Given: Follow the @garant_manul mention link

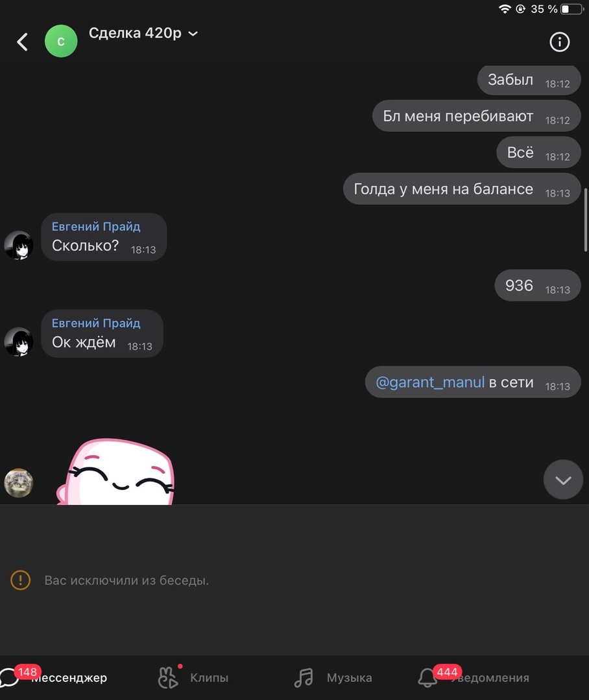Looking at the screenshot, I should 430,382.
